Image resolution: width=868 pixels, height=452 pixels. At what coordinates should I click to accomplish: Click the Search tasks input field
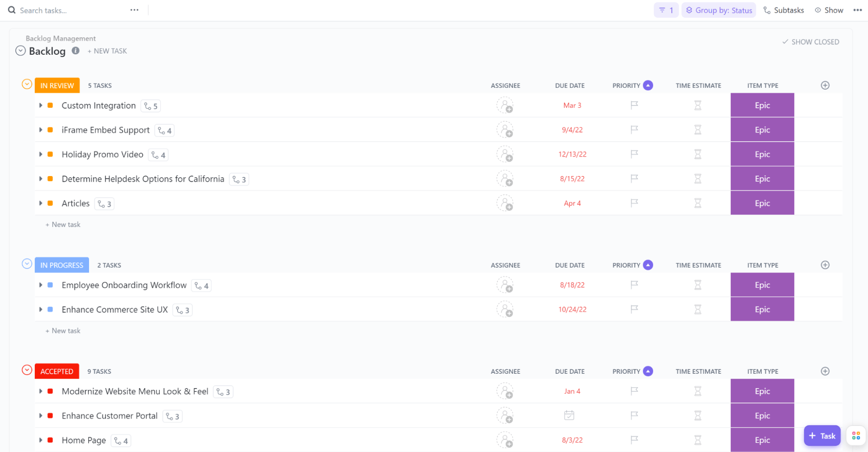(65, 10)
